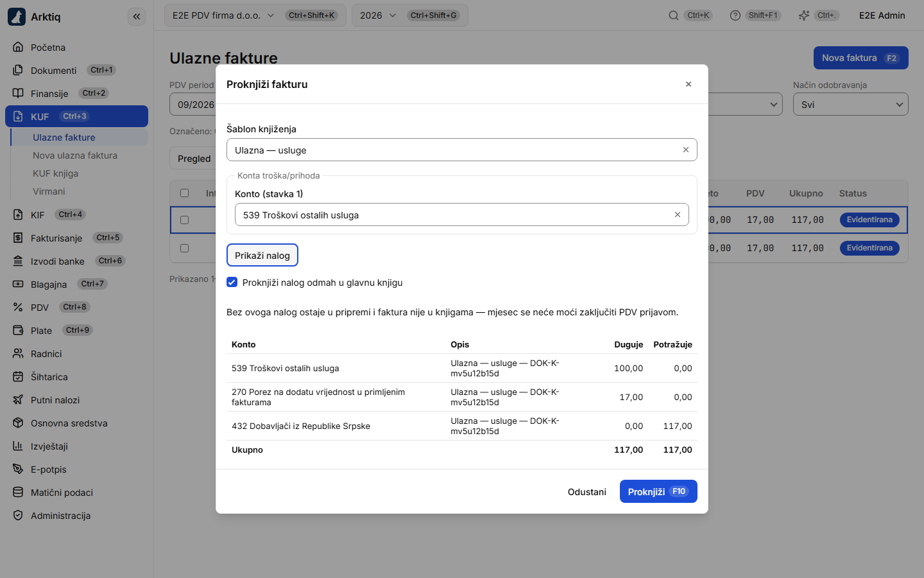Open E2E Admin user menu

click(x=882, y=15)
